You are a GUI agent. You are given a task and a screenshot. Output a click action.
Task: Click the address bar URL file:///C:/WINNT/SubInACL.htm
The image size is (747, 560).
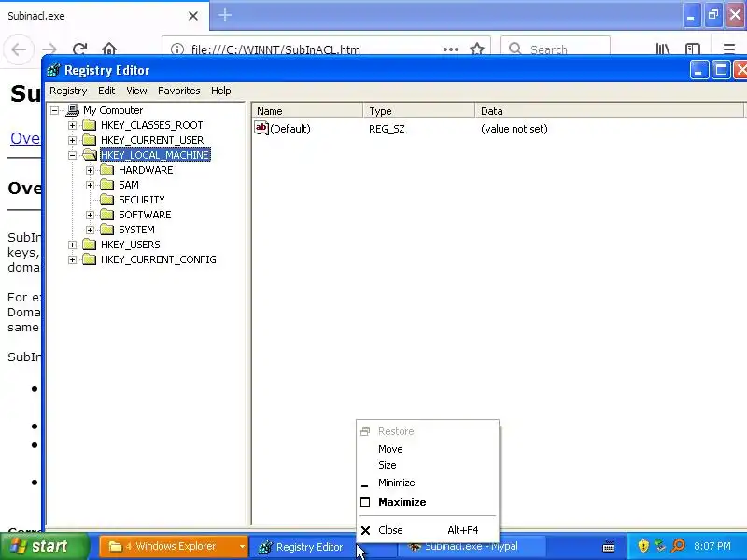pos(275,49)
